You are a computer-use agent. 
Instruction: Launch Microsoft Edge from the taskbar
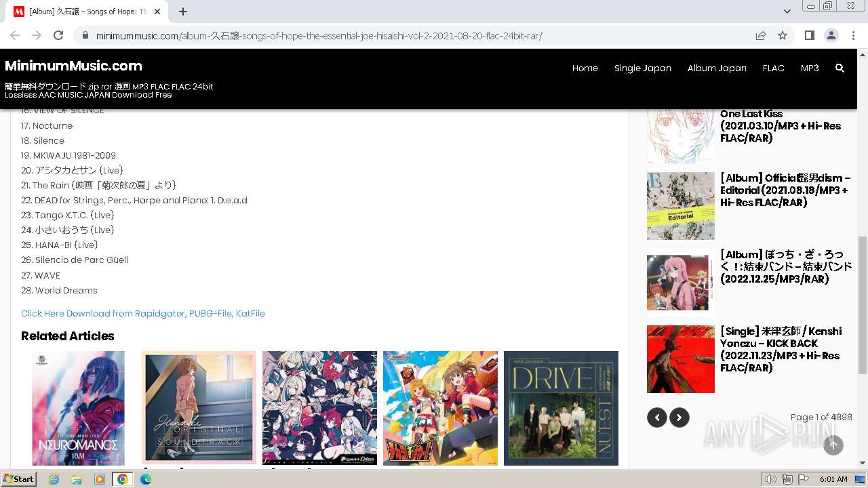[x=145, y=479]
